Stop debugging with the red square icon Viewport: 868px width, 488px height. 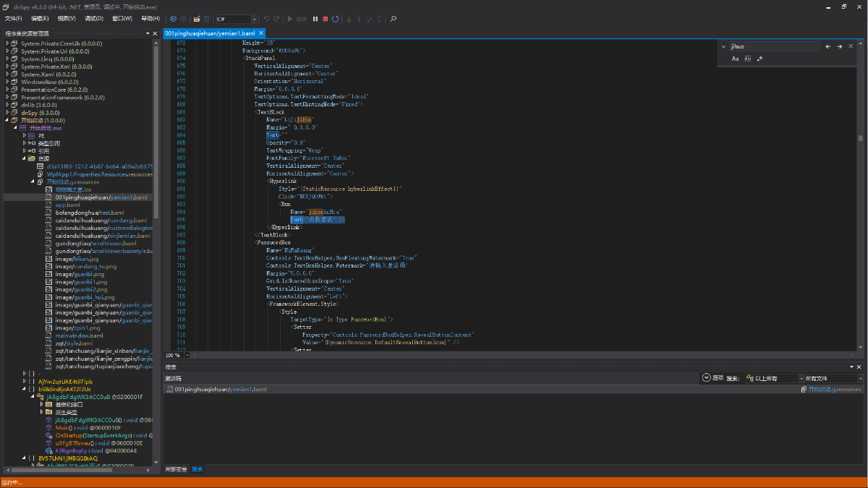(325, 19)
